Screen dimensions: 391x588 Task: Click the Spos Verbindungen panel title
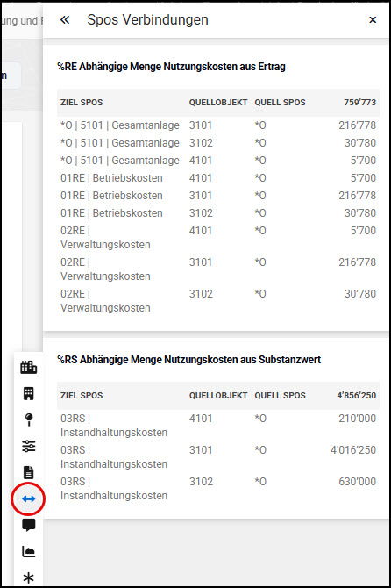tap(147, 20)
